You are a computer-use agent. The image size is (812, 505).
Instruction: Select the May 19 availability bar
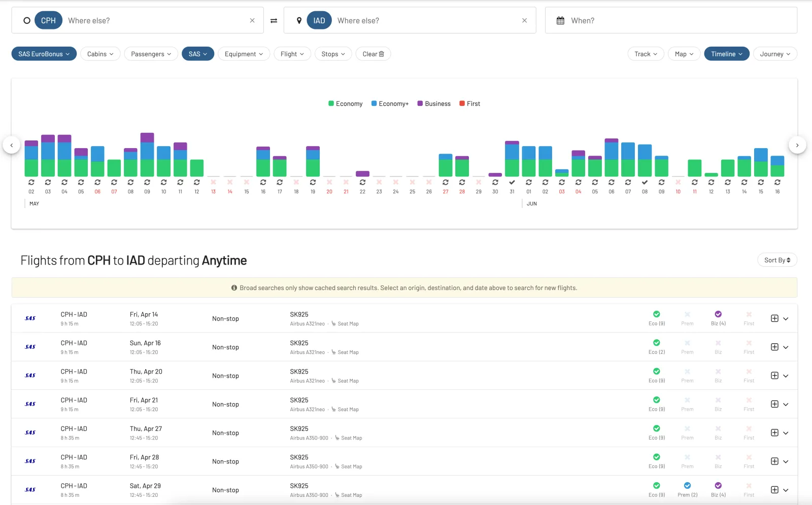[x=313, y=161]
